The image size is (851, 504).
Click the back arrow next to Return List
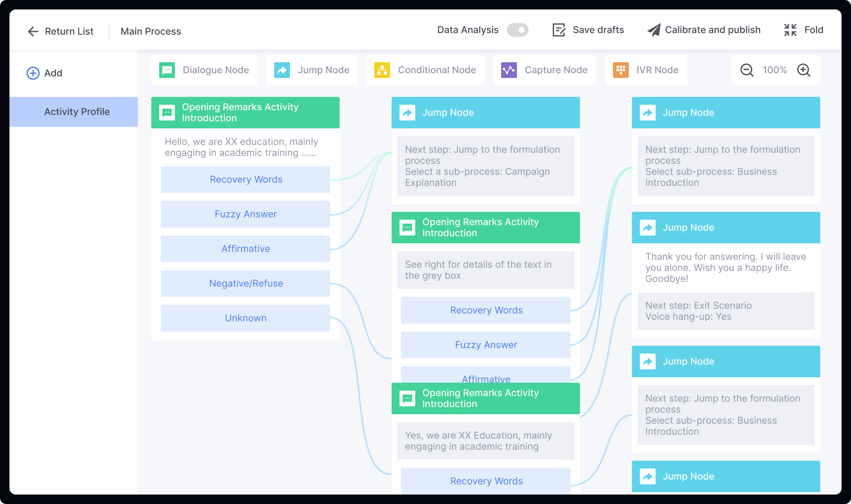(x=33, y=31)
